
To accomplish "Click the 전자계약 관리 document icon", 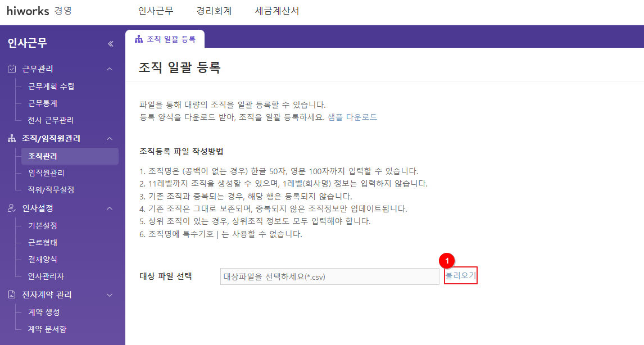I will tap(12, 295).
